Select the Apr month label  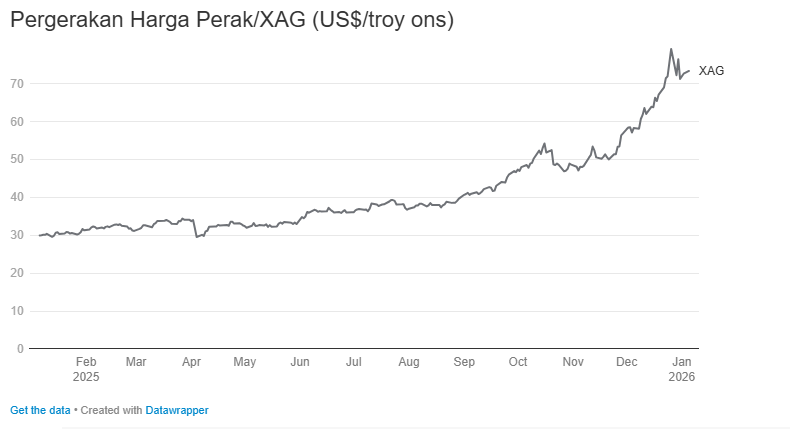(191, 362)
